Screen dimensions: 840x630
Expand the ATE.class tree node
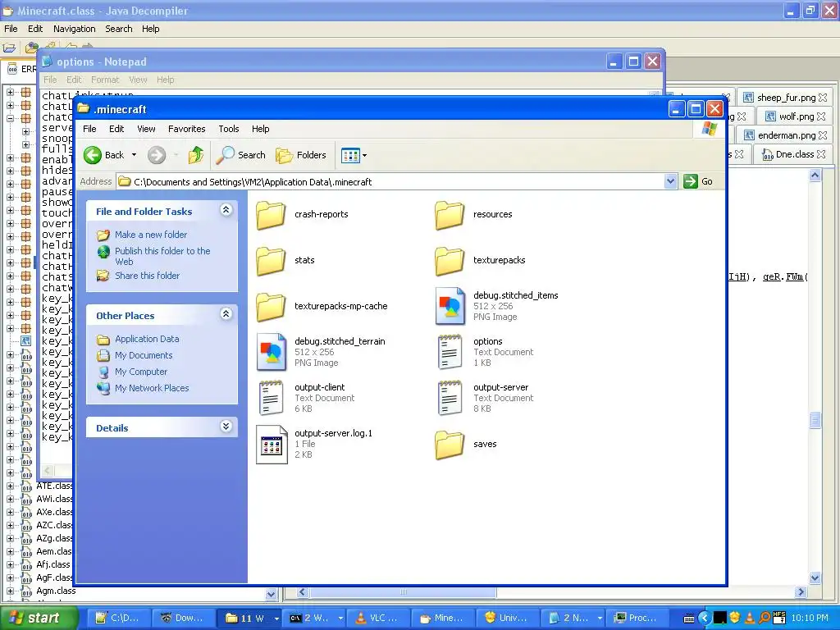10,486
